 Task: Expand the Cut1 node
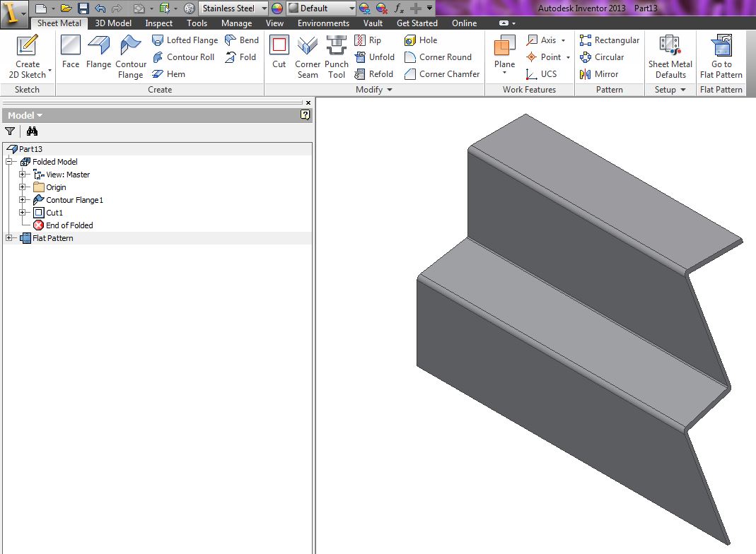coord(22,212)
